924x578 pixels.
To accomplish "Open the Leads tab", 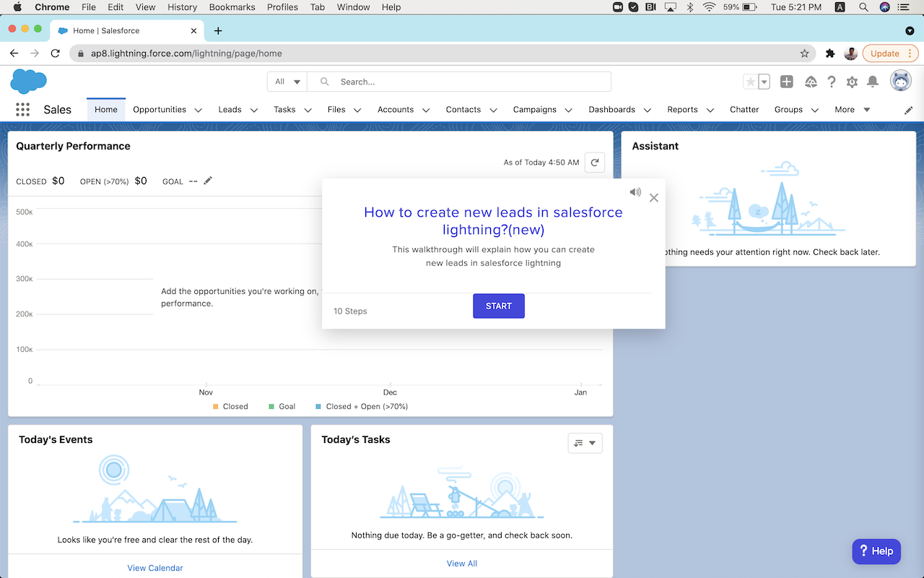I will click(x=230, y=110).
